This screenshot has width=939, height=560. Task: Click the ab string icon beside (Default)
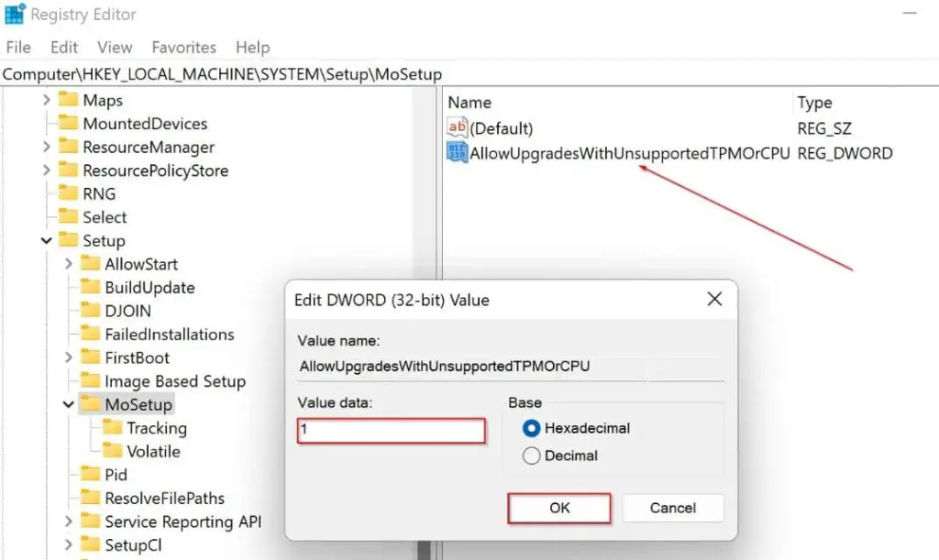[x=455, y=127]
